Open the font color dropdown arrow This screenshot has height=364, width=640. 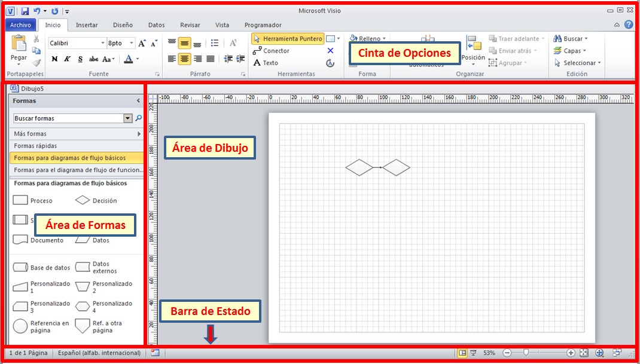tap(138, 59)
